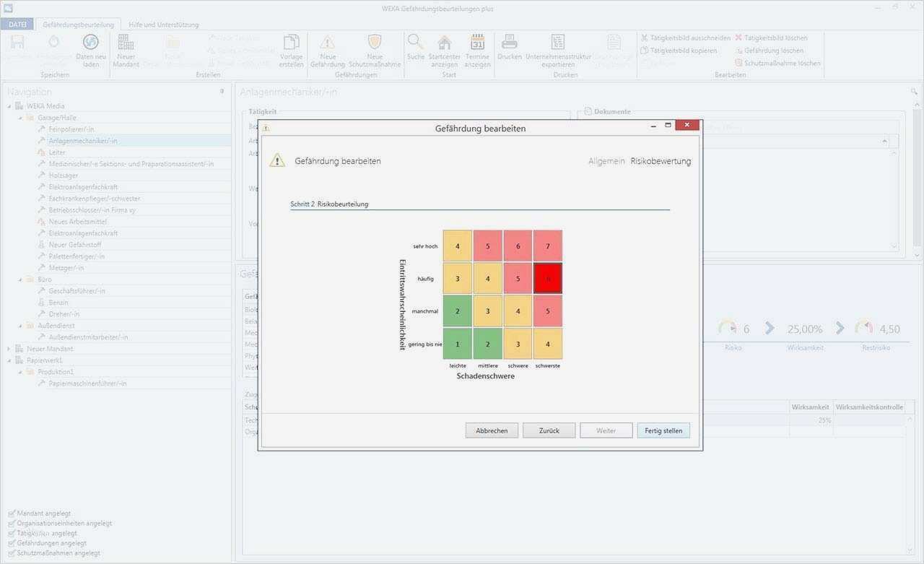Pin the Navigation panel
This screenshot has height=564, width=924.
pyautogui.click(x=222, y=92)
